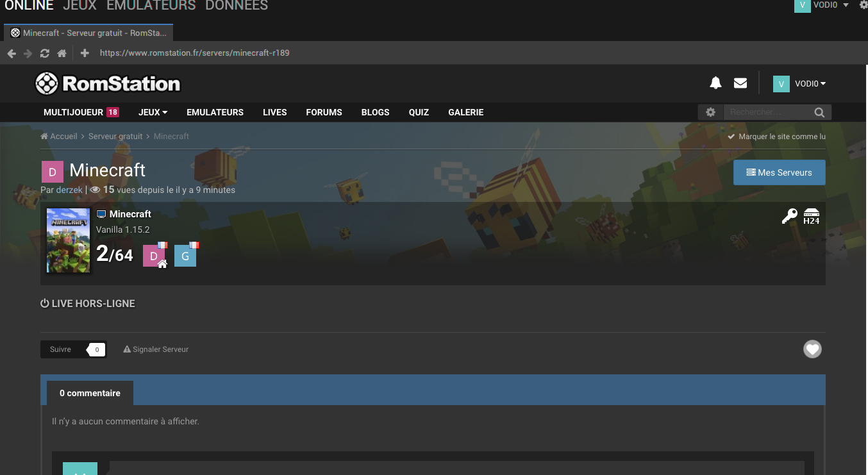Reload the page with refresh icon
Image resolution: width=868 pixels, height=475 pixels.
tap(45, 53)
